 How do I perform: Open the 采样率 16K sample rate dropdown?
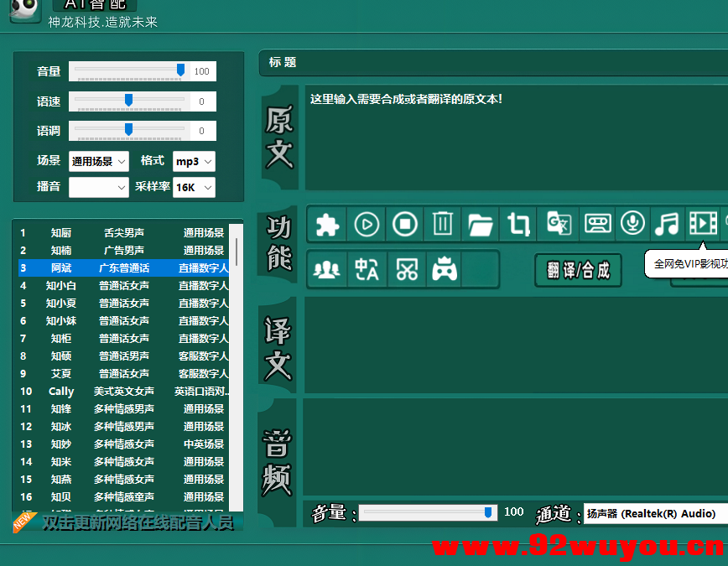click(x=194, y=187)
